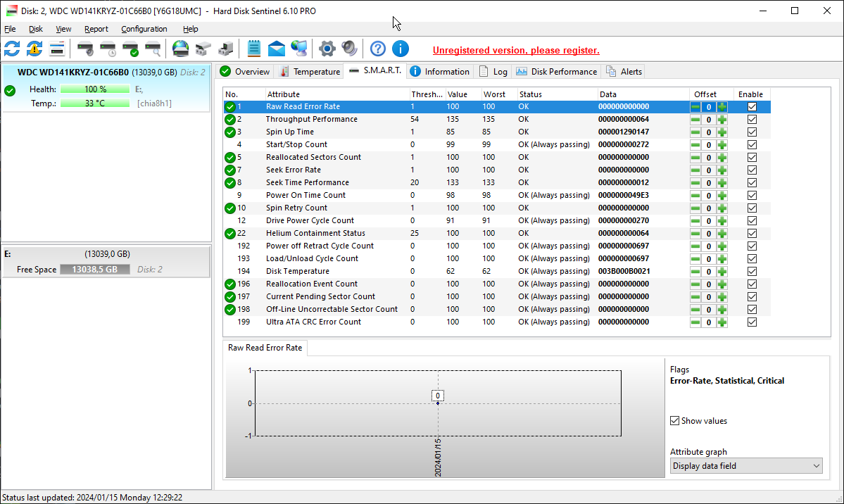Select the Power On Time Count row

(497, 196)
